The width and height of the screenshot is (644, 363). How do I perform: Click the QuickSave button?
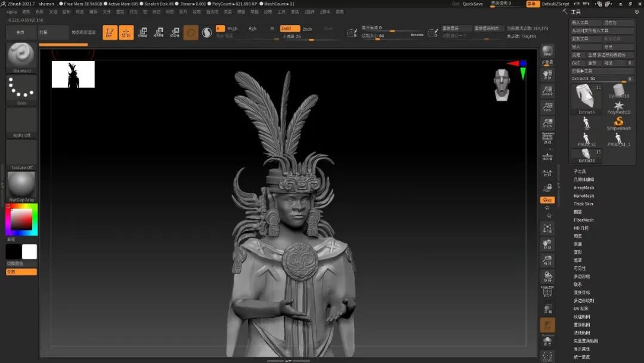(473, 4)
